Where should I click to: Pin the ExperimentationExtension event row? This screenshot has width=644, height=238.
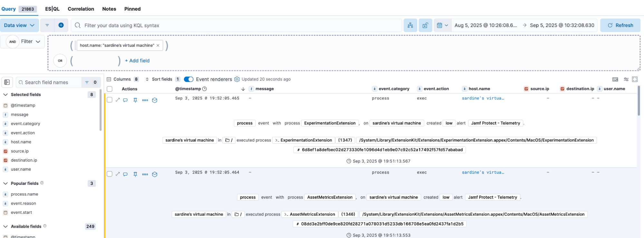coord(135,100)
